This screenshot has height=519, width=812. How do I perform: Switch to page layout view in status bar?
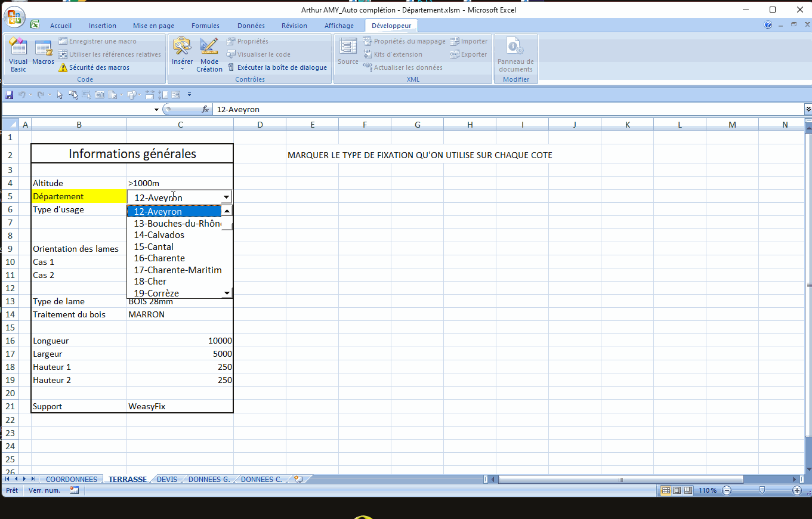tap(677, 490)
